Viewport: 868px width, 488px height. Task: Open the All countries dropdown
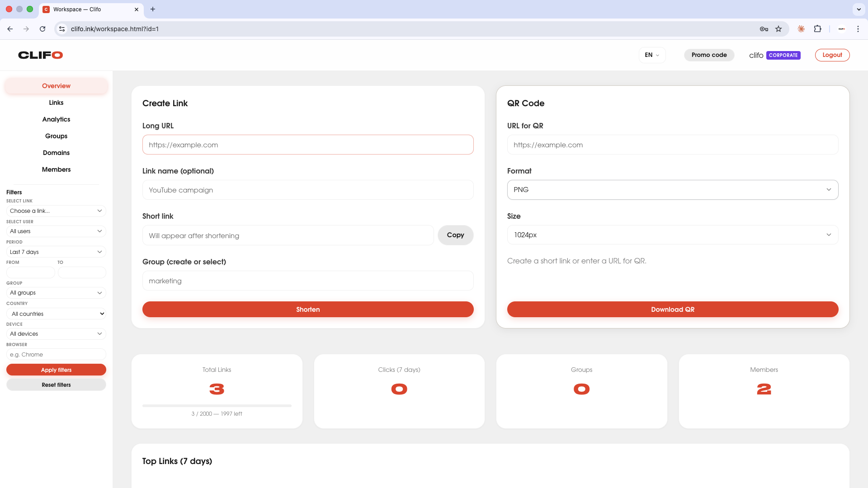tap(56, 314)
